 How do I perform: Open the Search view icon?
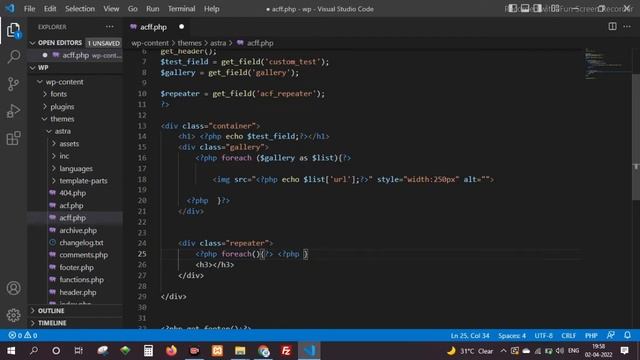pos(13,56)
